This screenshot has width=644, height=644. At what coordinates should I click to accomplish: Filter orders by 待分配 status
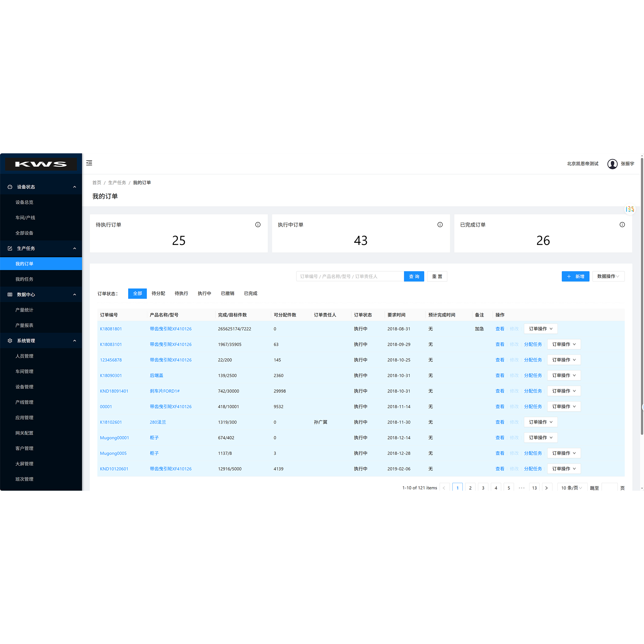[158, 293]
